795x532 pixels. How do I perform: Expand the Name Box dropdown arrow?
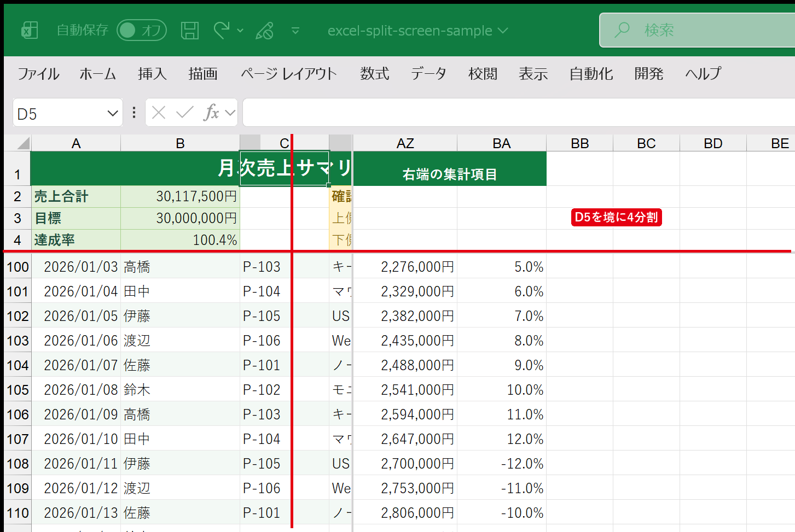[x=113, y=113]
